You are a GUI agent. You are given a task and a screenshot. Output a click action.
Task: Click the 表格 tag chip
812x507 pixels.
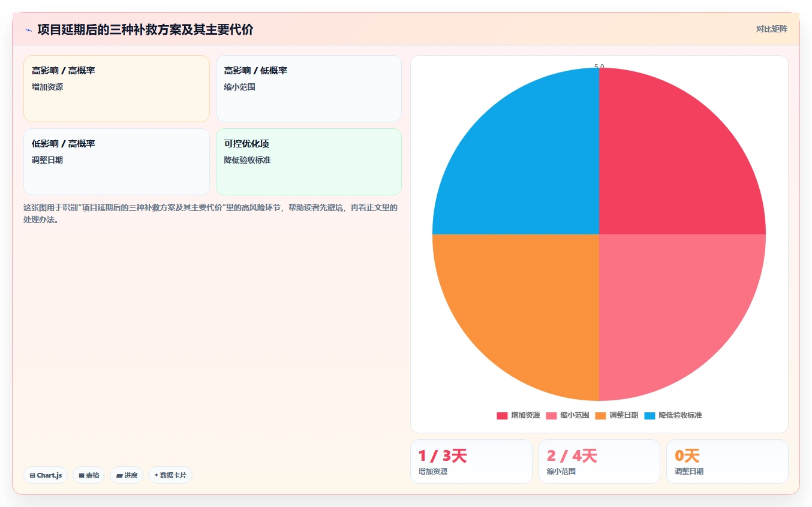(x=89, y=475)
